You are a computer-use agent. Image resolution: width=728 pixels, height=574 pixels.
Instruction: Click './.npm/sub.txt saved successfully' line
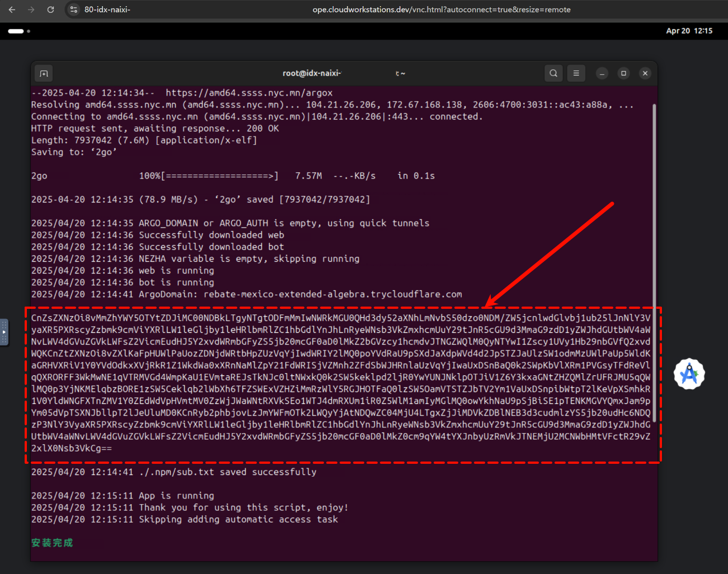point(174,472)
